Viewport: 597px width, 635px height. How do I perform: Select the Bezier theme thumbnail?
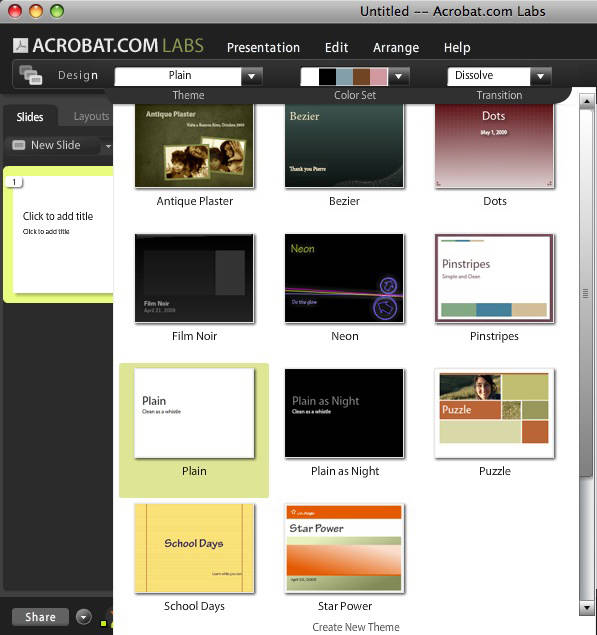(344, 145)
